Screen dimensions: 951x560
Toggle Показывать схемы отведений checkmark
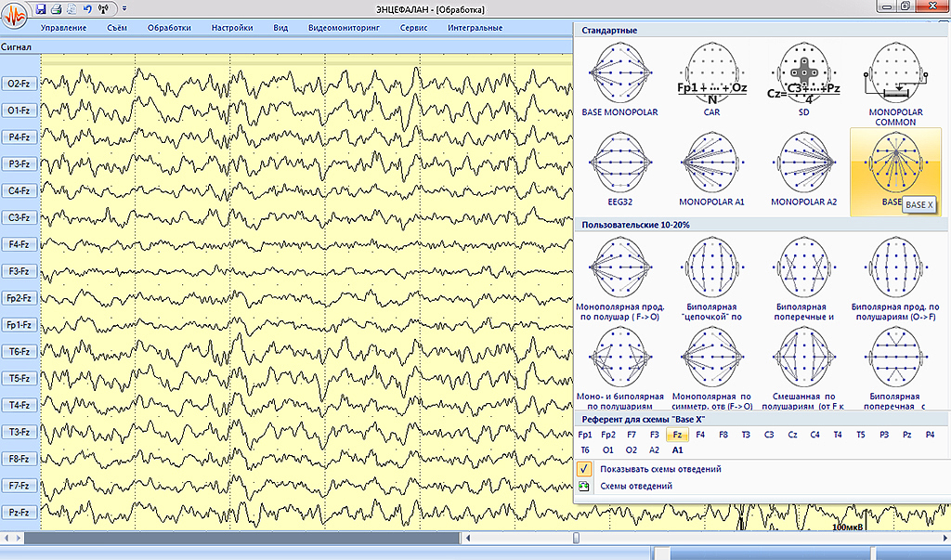(584, 469)
